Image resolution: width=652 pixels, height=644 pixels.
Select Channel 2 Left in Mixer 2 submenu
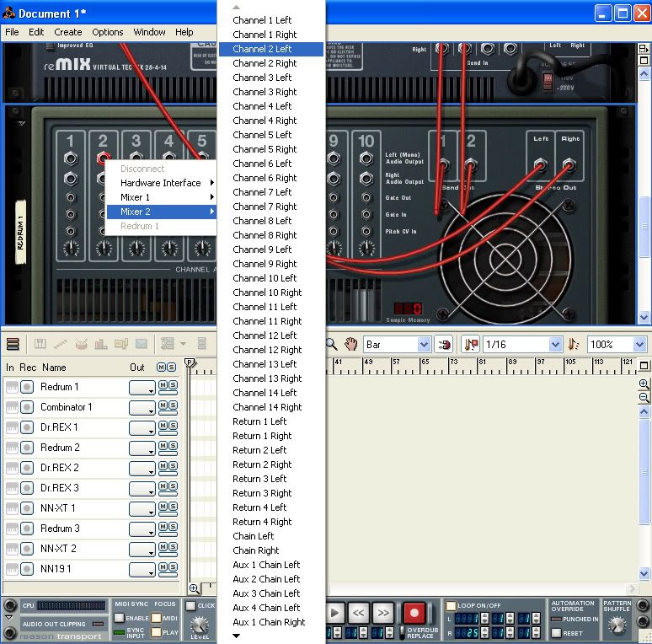[271, 49]
